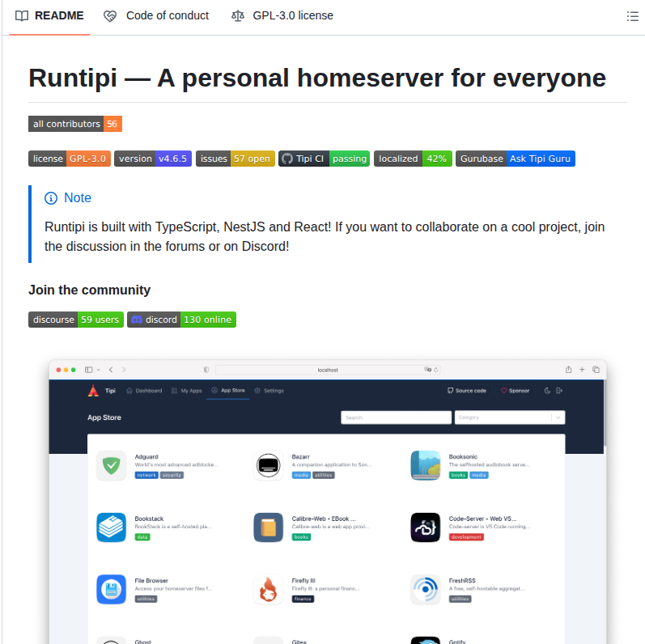Screen dimensions: 645x644
Task: Click Code-Server's development tag
Action: point(466,537)
